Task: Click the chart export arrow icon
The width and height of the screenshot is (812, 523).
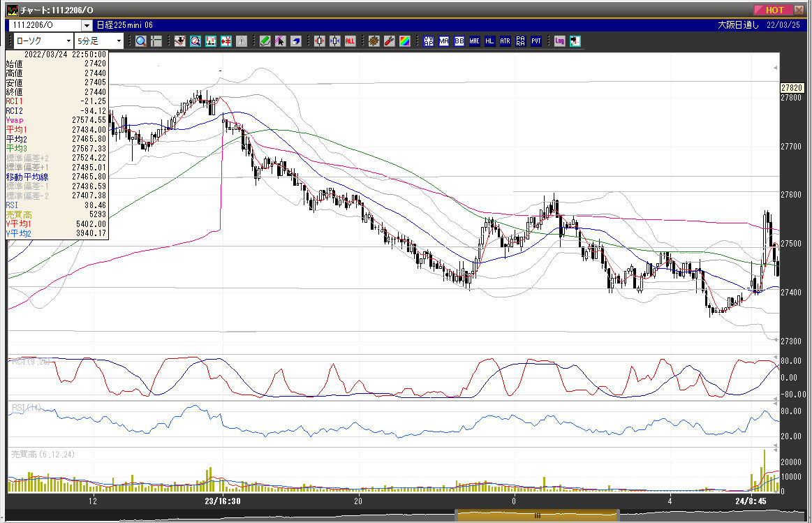Action: pyautogui.click(x=575, y=41)
